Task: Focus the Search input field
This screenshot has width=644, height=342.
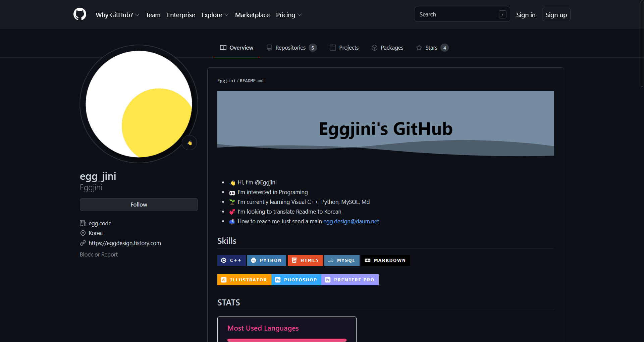Action: 462,14
